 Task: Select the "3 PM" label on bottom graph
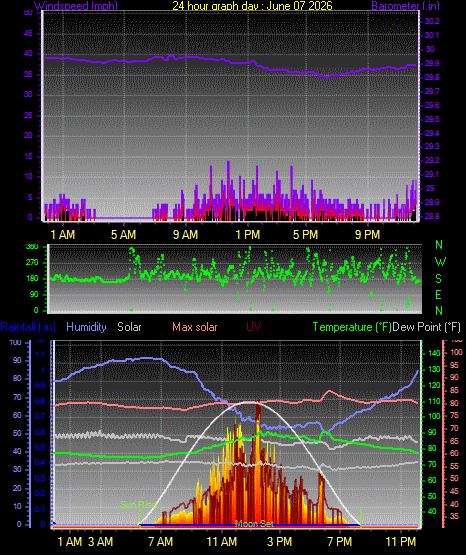point(280,542)
